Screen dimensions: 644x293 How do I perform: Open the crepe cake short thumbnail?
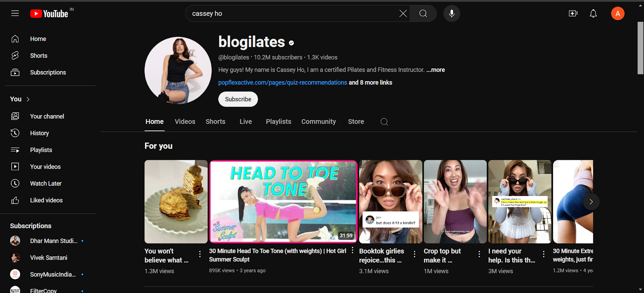tap(176, 202)
